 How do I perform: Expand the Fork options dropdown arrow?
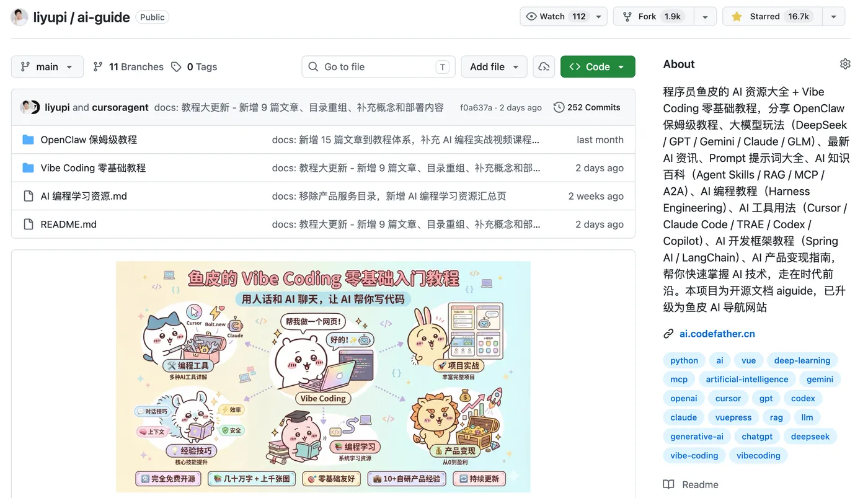tap(705, 17)
